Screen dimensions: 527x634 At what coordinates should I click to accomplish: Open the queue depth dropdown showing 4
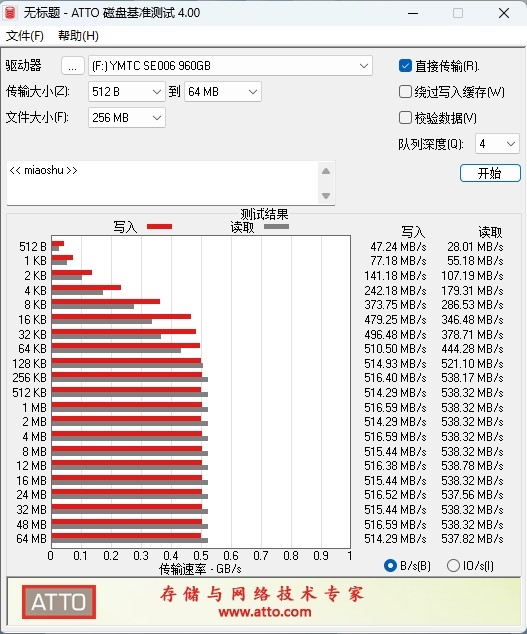click(497, 144)
